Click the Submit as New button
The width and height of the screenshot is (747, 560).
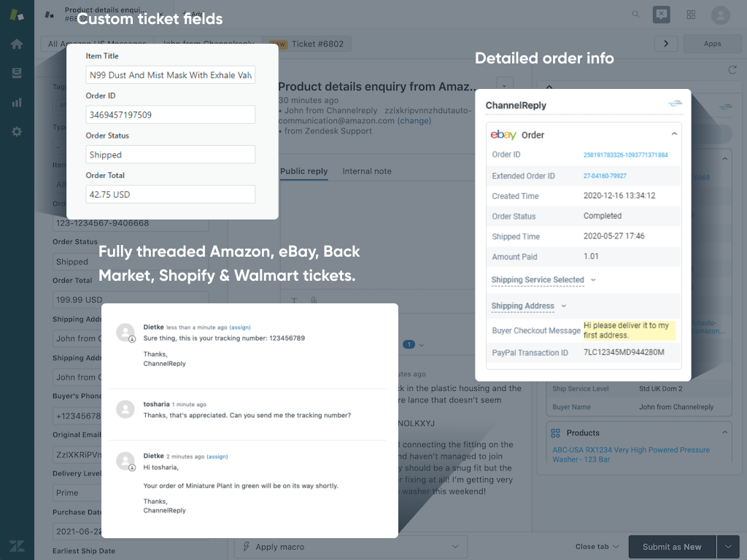pos(671,547)
